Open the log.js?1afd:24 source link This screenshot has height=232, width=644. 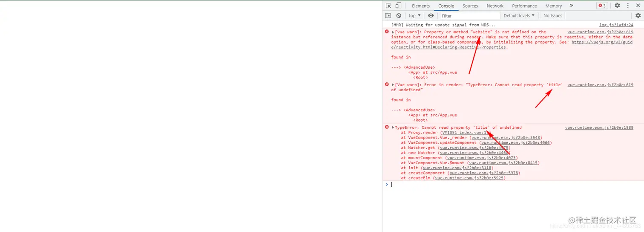pos(616,25)
